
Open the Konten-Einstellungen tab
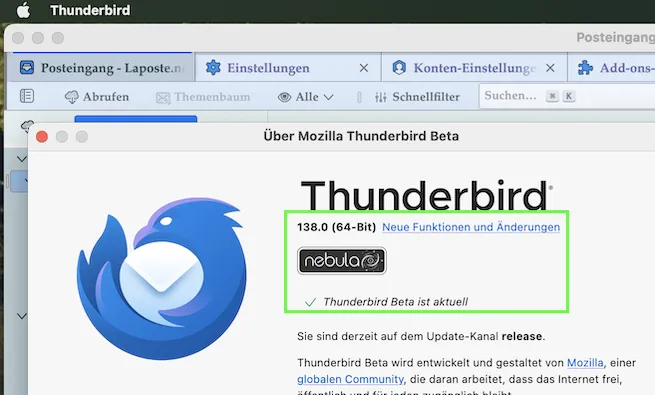(465, 68)
